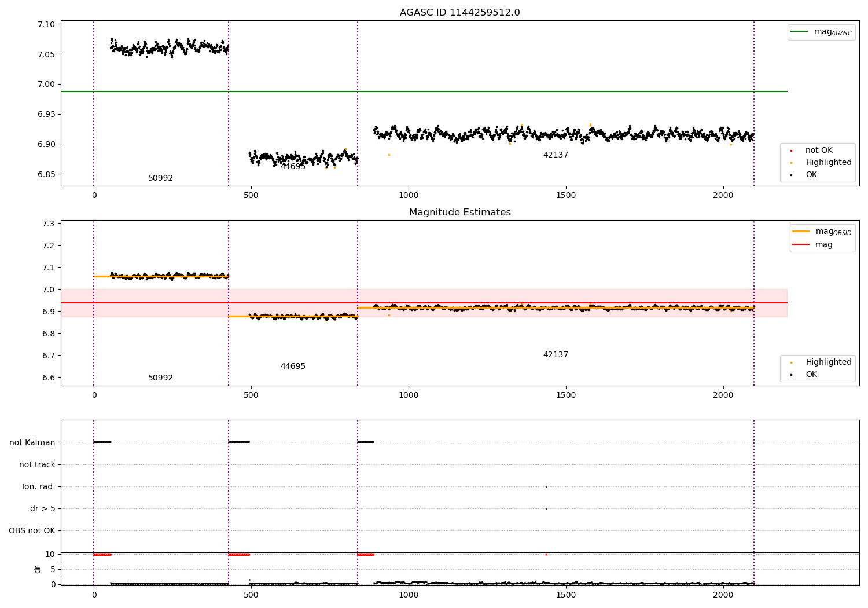The image size is (868, 608).
Task: Click the 7.1 y-axis tick in the middle plot
Action: pos(49,268)
